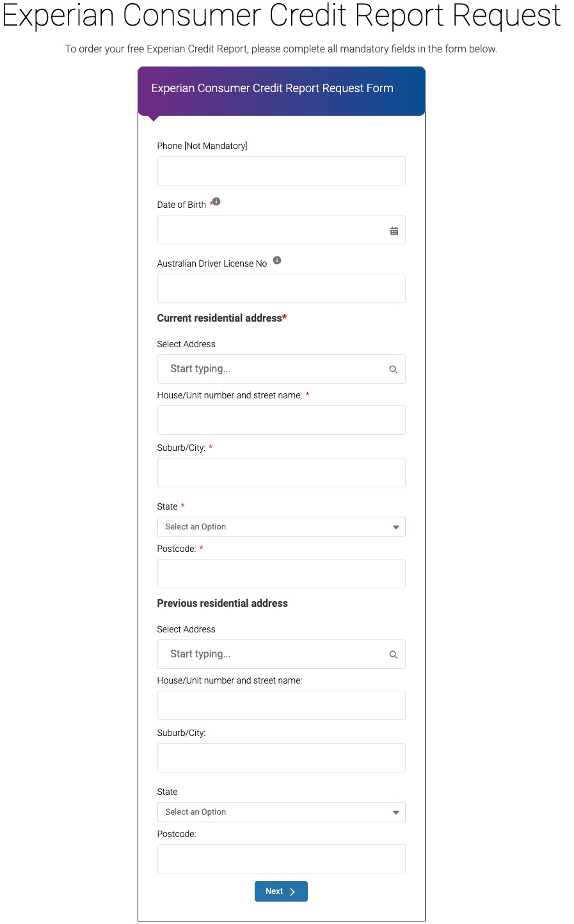Click the Next button

coord(281,891)
